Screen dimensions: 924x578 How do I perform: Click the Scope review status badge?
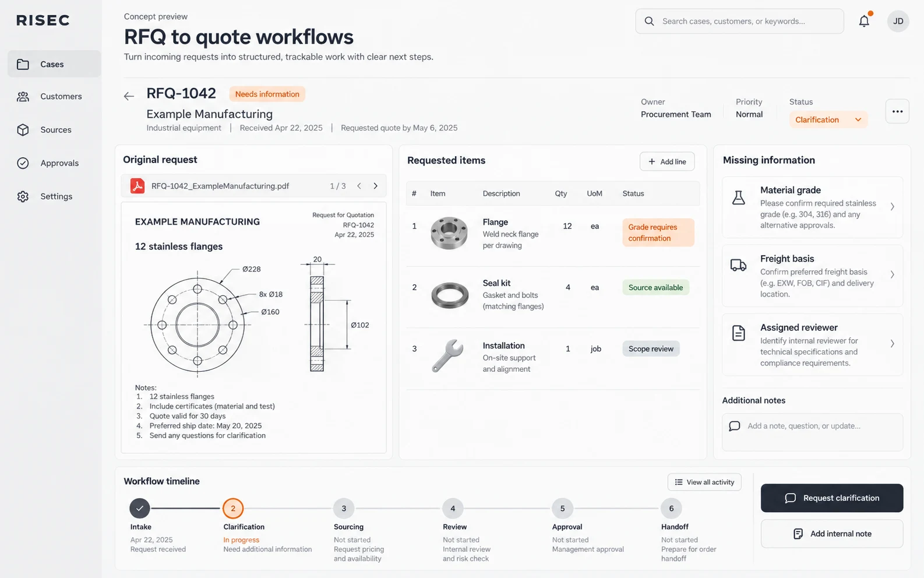tap(651, 348)
